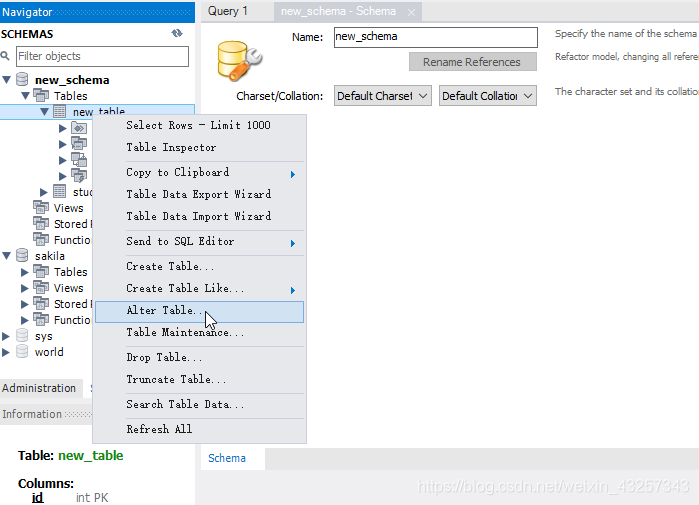Screen dimensions: 699x505
Task: Click the Stored Procedures icon under new_schema
Action: 41,224
